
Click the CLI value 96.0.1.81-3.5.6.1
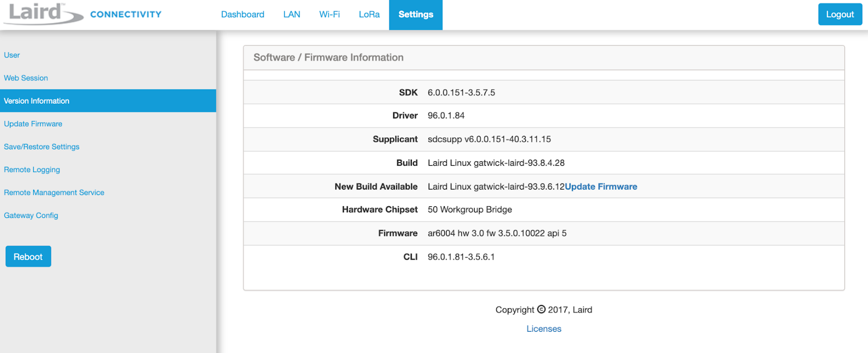(x=461, y=257)
